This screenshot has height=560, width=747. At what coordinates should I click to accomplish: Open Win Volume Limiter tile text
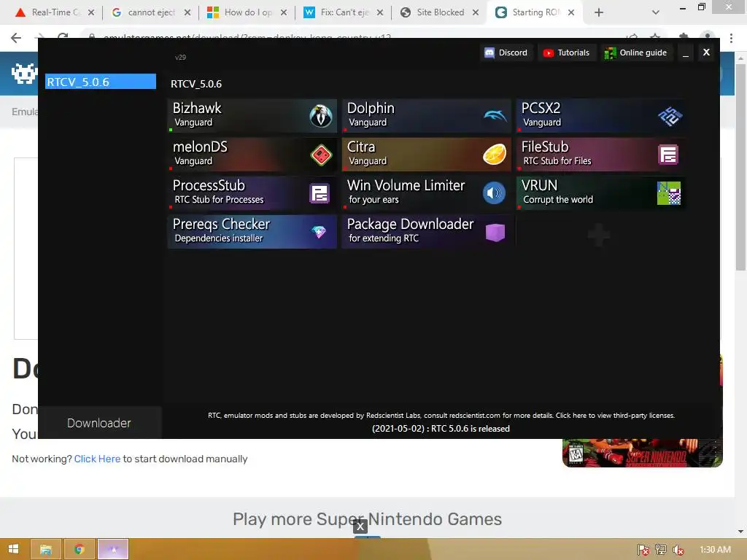(406, 192)
